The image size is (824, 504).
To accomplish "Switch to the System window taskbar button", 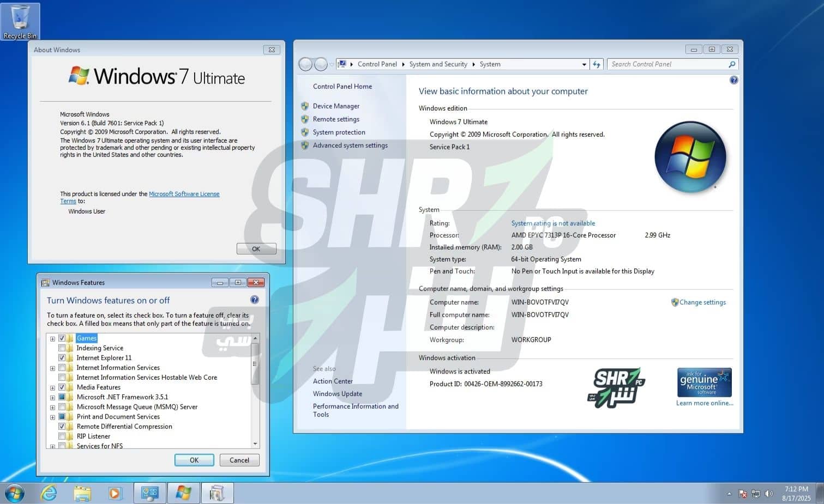I will click(150, 494).
